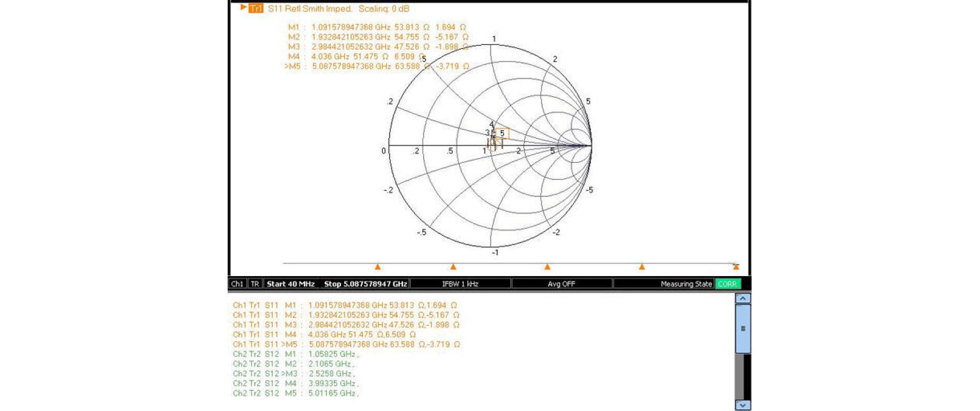Viewport: 980px width, 411px height.
Task: Select the boxed marker 5 on the Smith chart
Action: 502,134
